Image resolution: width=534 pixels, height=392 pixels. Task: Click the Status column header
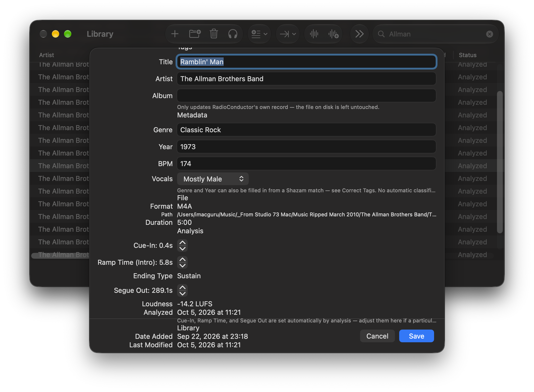pos(467,55)
